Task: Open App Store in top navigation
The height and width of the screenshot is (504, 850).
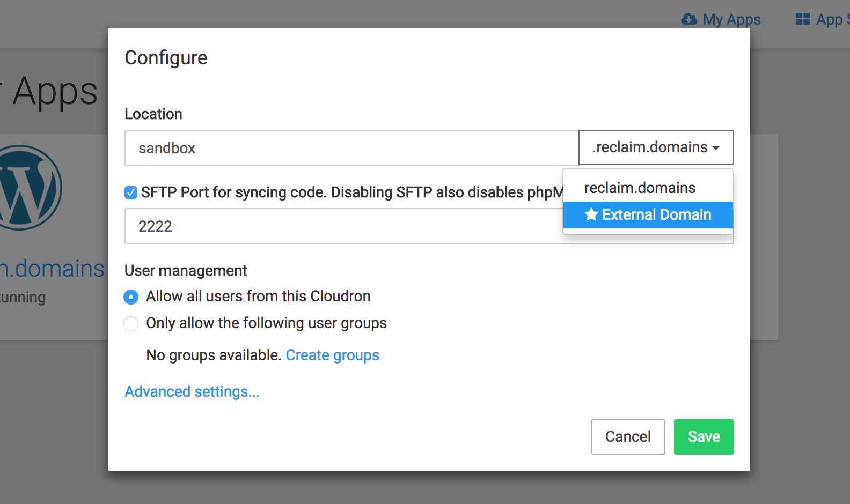Action: [x=822, y=19]
